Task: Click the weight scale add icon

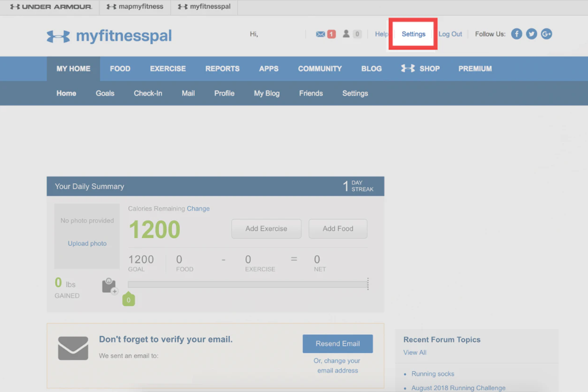Action: [x=109, y=286]
